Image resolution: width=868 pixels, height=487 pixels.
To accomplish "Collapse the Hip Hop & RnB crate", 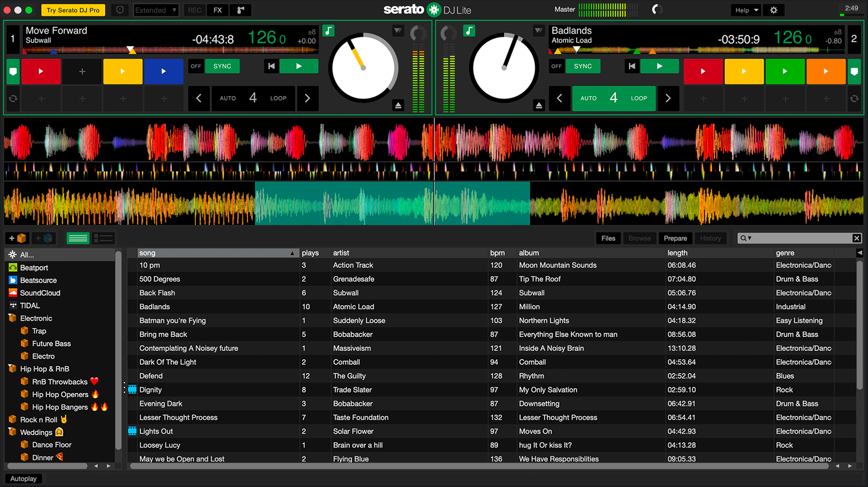I will pos(13,368).
